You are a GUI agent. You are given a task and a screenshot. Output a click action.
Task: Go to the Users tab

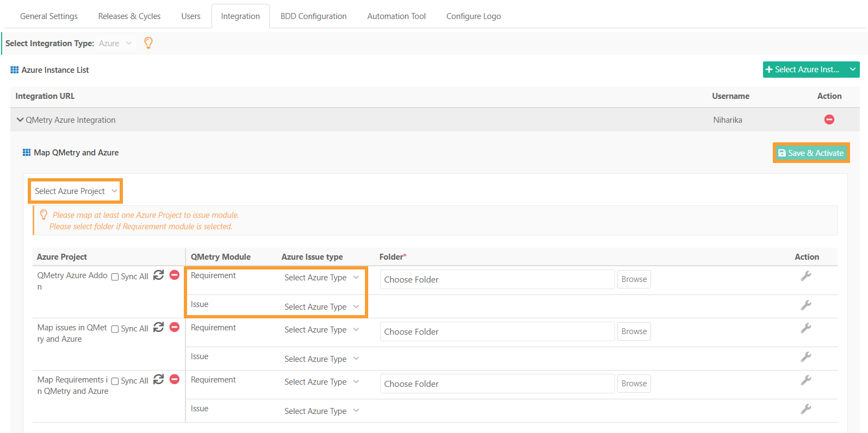191,16
